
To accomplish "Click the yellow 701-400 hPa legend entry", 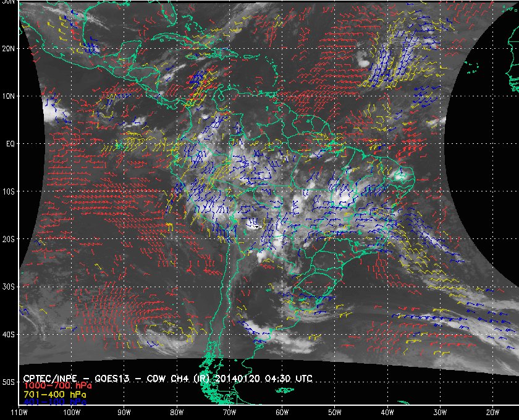I will point(55,395).
